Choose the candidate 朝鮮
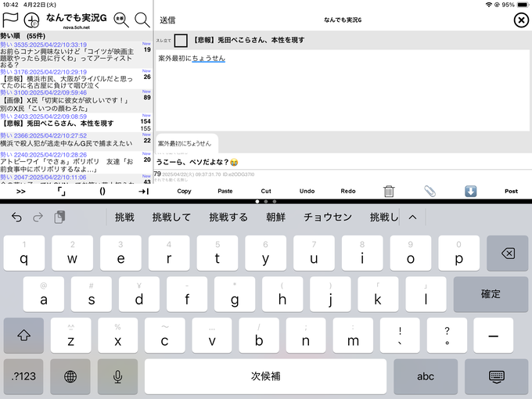 (275, 217)
